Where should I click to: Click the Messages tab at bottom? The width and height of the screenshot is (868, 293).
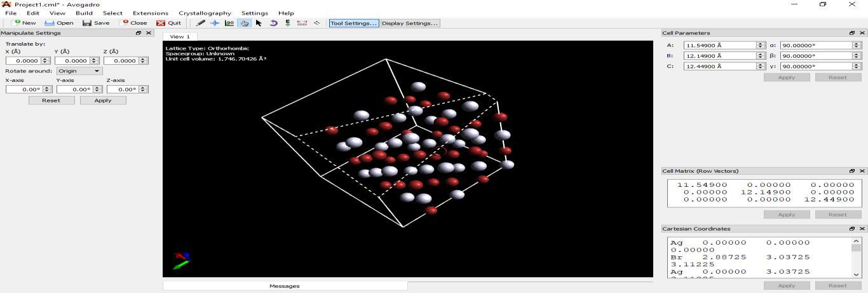tap(285, 286)
